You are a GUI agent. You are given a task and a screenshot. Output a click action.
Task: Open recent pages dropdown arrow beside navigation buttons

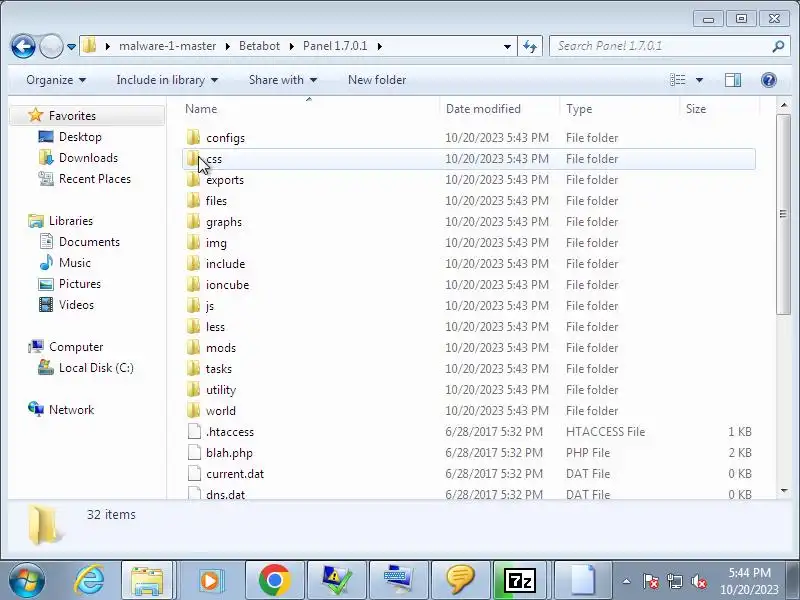click(x=71, y=47)
